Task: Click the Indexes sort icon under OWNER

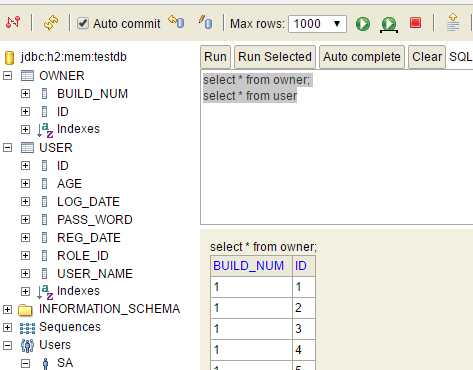Action: (45, 130)
